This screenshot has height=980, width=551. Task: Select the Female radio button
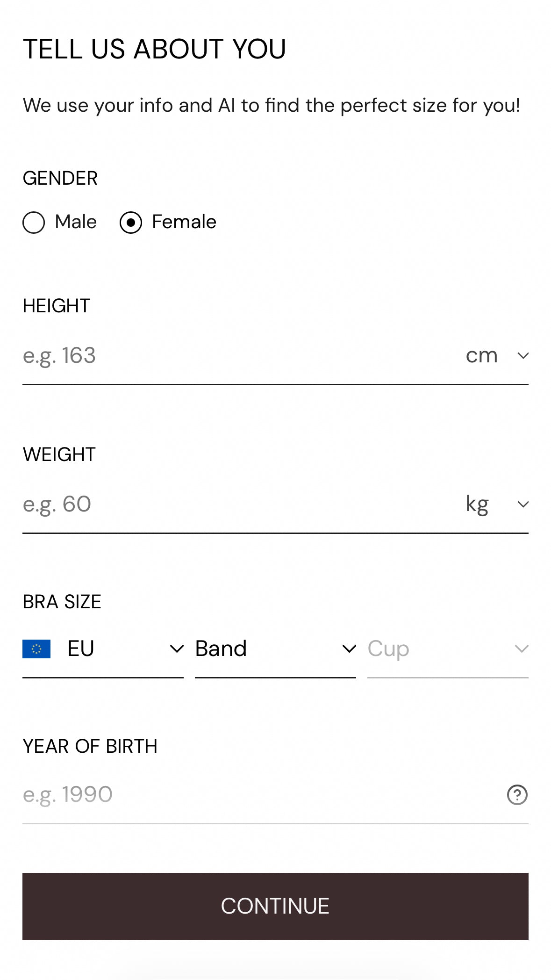click(131, 222)
